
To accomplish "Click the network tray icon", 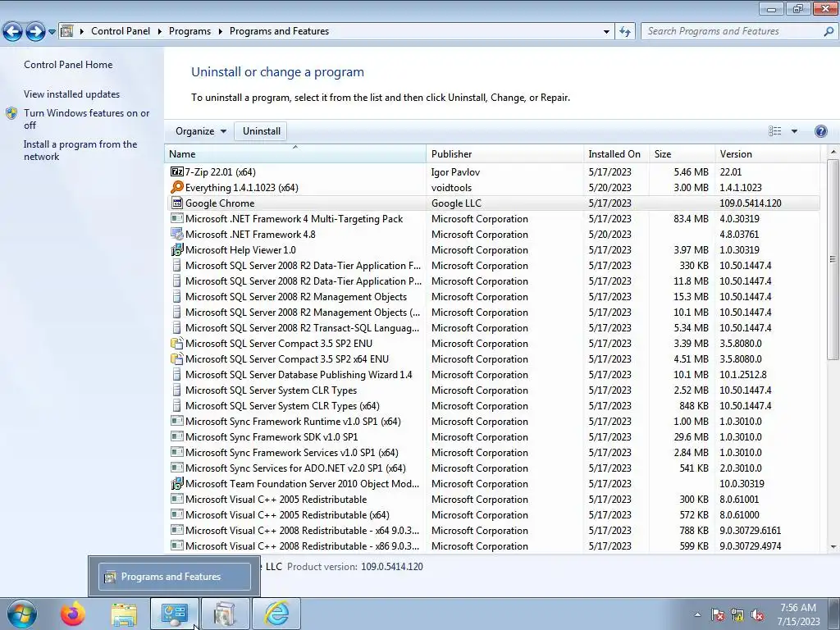I will (737, 614).
